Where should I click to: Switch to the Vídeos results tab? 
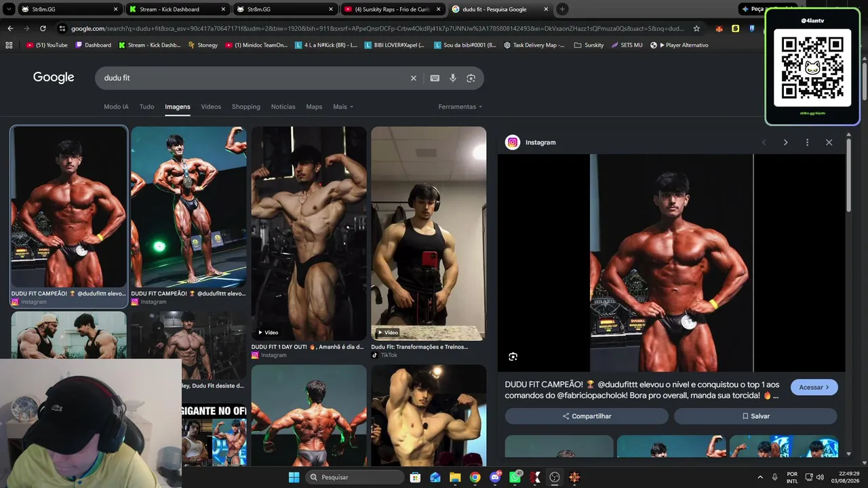tap(211, 106)
